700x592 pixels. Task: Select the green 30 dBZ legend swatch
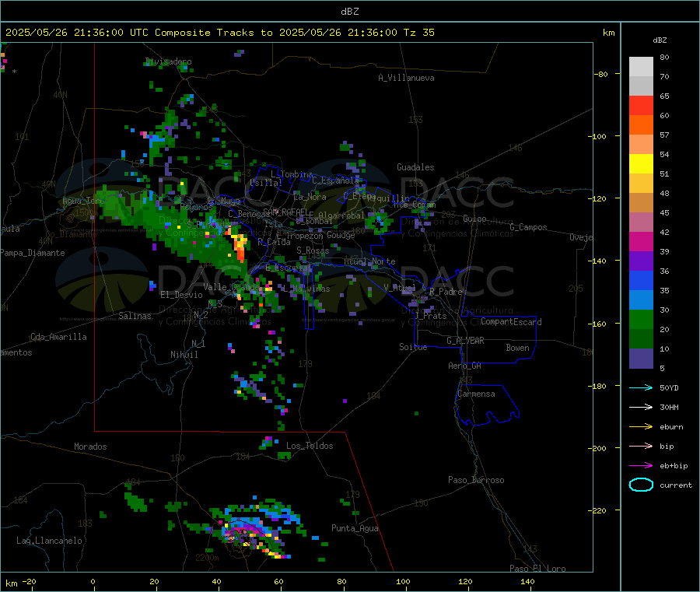[641, 319]
